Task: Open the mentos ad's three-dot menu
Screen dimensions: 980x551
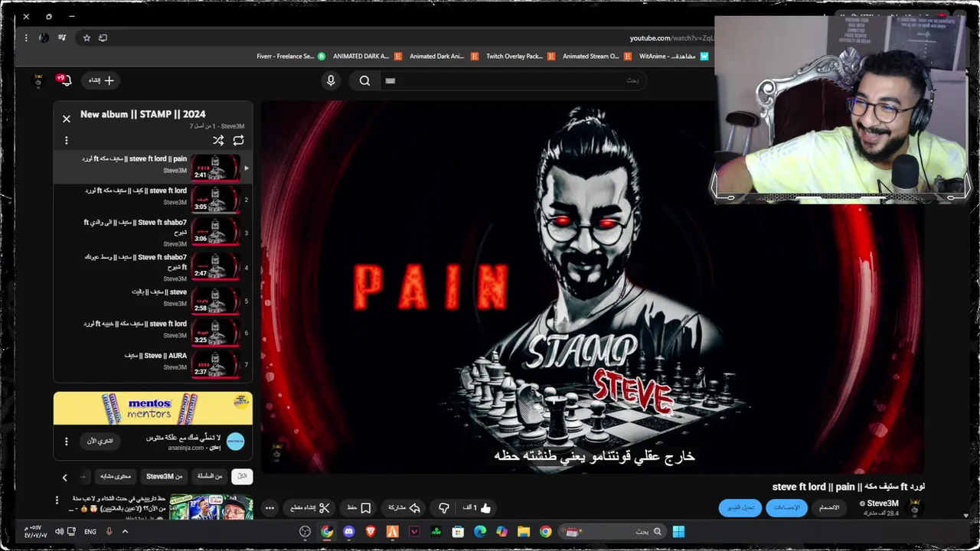Action: (x=67, y=442)
